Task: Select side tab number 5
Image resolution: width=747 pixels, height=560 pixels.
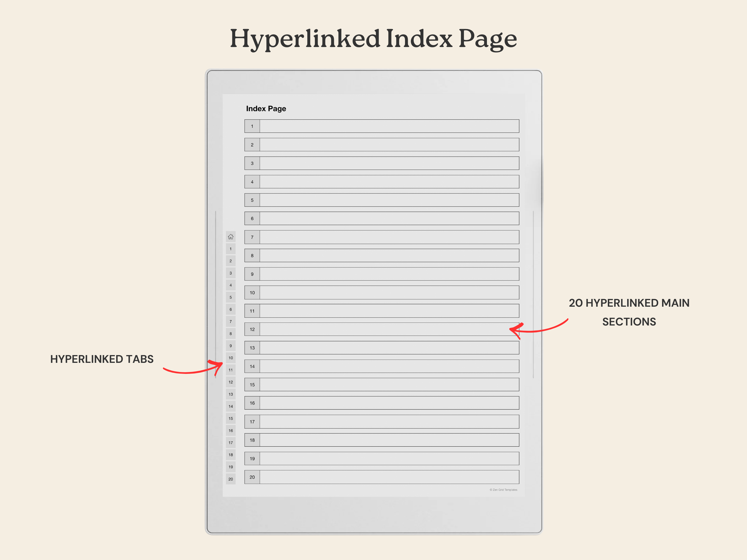Action: click(231, 297)
